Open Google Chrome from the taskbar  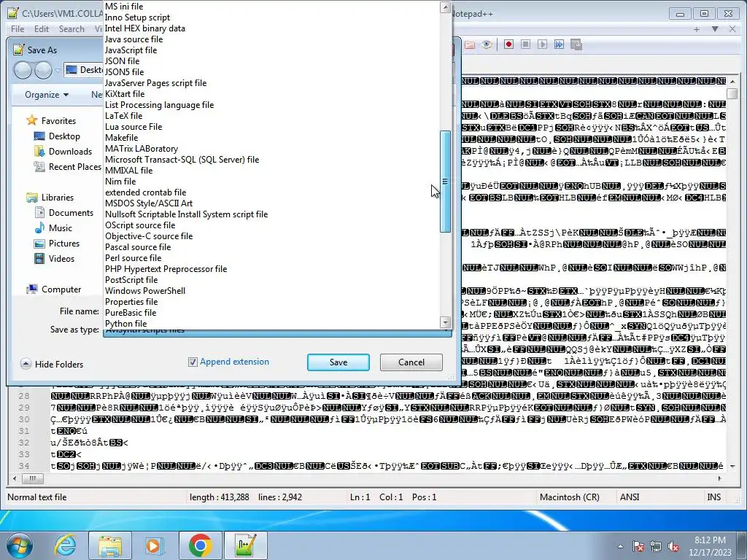tap(200, 545)
